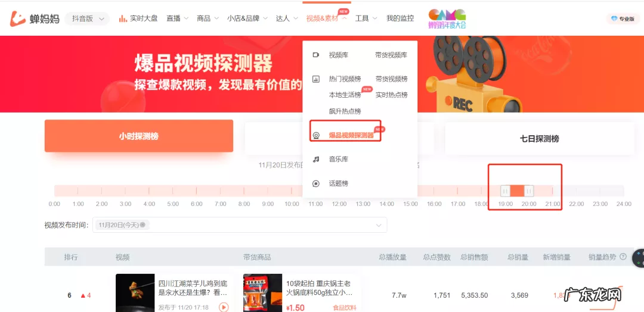Play the video posted 11/20 17:18

click(x=224, y=307)
